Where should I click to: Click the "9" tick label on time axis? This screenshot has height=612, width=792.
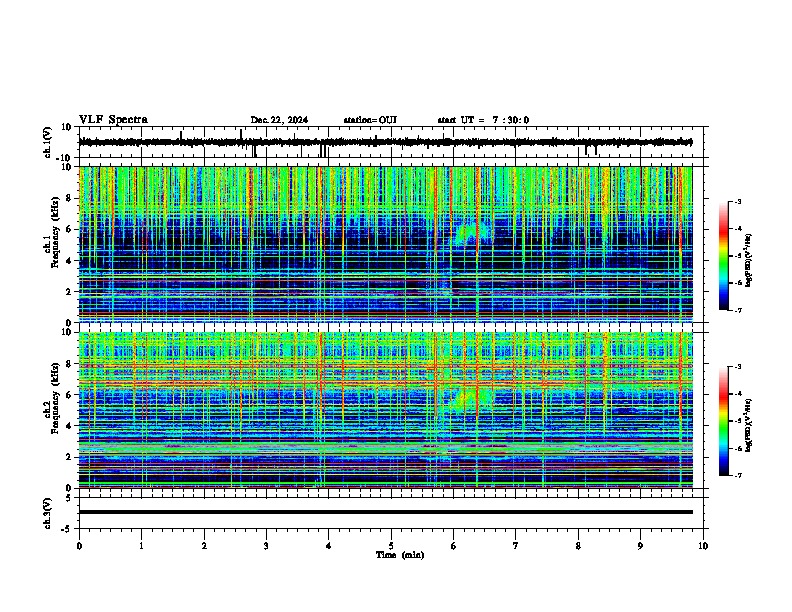pyautogui.click(x=640, y=546)
